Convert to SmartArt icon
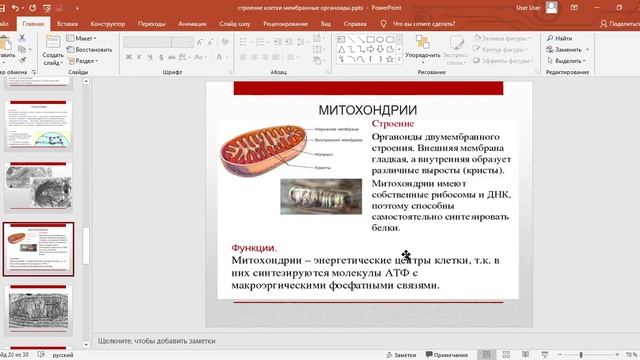 point(318,61)
